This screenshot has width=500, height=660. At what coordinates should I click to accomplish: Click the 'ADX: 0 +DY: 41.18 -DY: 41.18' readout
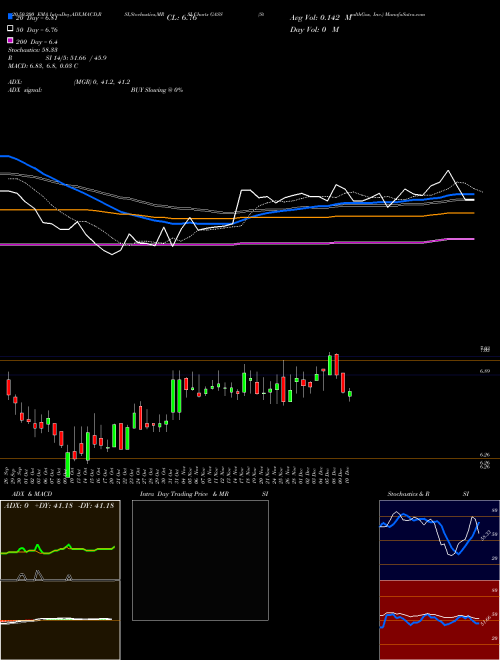click(x=59, y=506)
